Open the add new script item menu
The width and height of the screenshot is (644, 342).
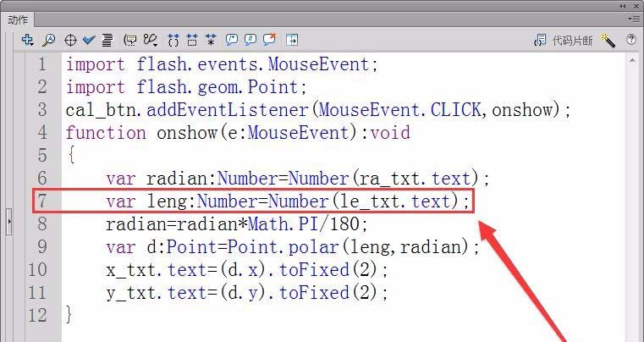coord(27,40)
